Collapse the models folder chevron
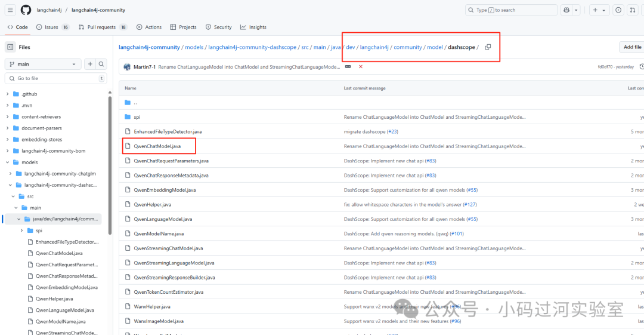This screenshot has height=335, width=644. pos(7,162)
